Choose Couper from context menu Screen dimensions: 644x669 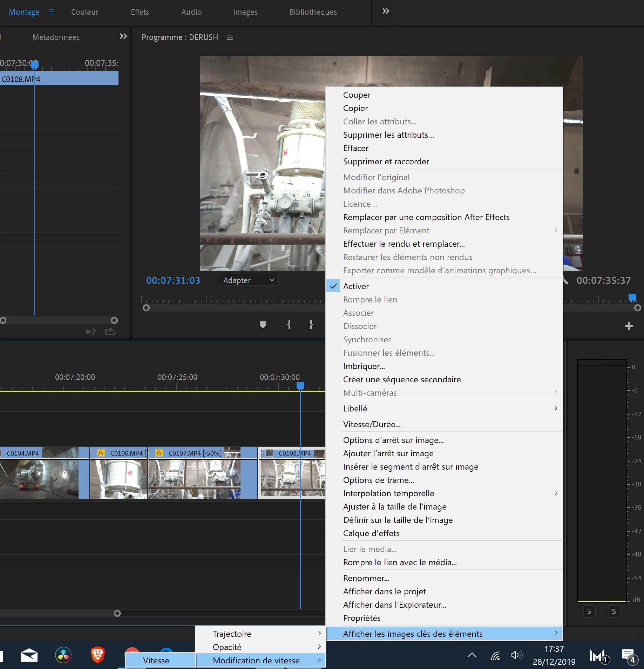click(444, 95)
